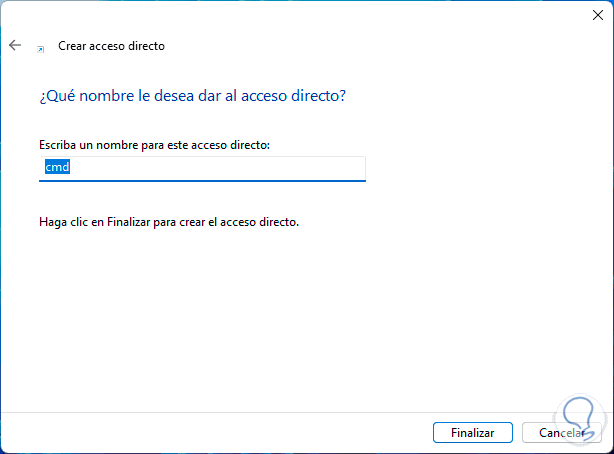Image resolution: width=614 pixels, height=454 pixels.
Task: Click the shortcut icon beside Crear acceso directo
Action: [x=40, y=47]
